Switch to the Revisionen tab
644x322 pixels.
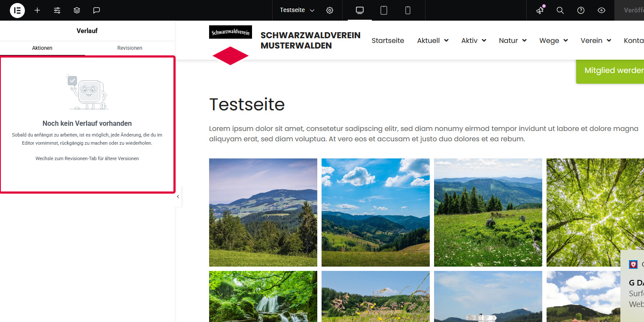point(130,48)
